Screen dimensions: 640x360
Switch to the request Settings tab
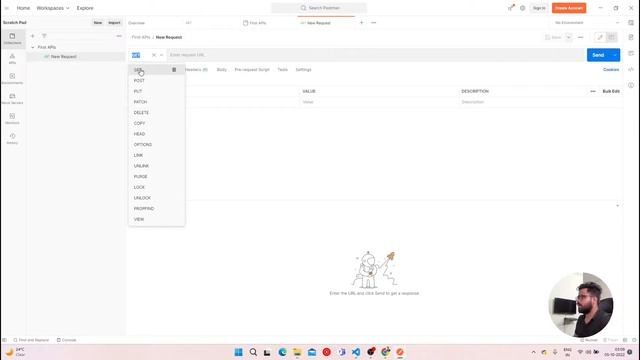[303, 70]
